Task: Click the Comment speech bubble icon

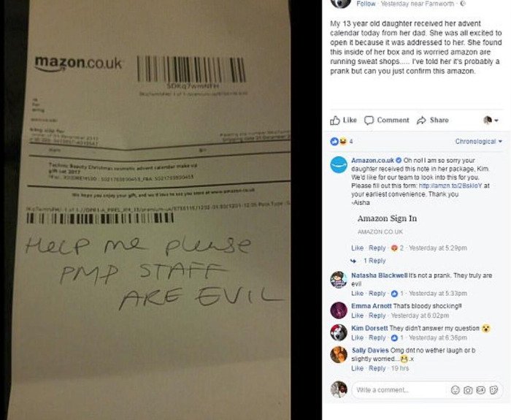Action: click(369, 121)
